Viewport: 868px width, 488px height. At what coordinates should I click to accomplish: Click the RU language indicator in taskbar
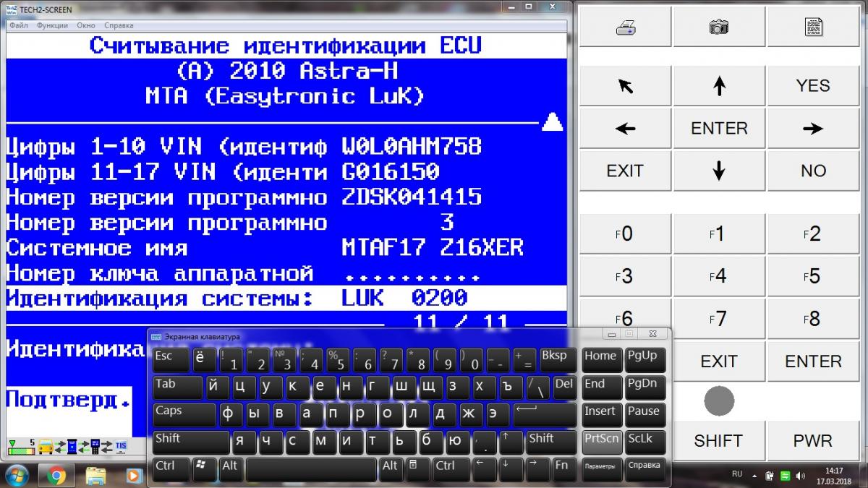737,474
